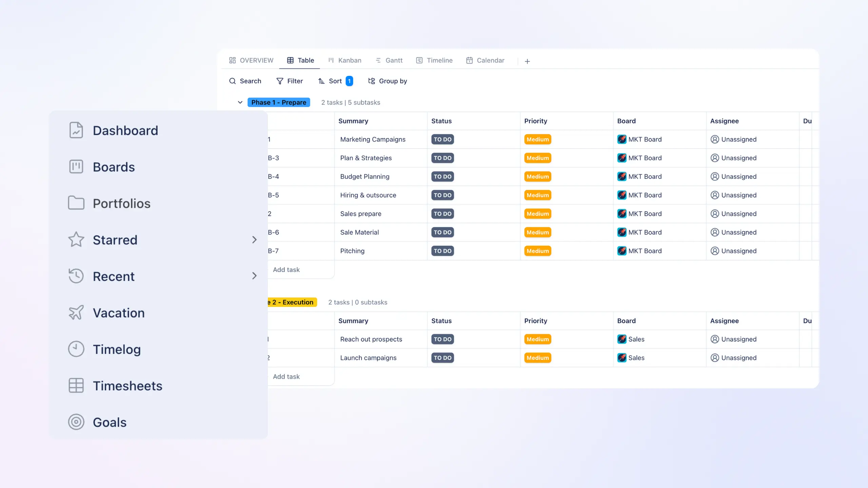Open Goals via the target icon
This screenshot has height=488, width=868.
pos(76,422)
